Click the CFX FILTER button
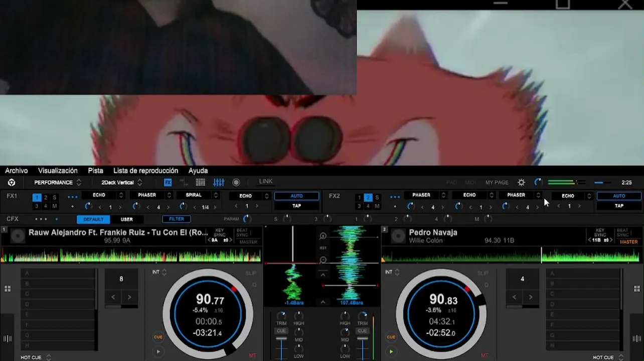The width and height of the screenshot is (644, 361). [177, 219]
